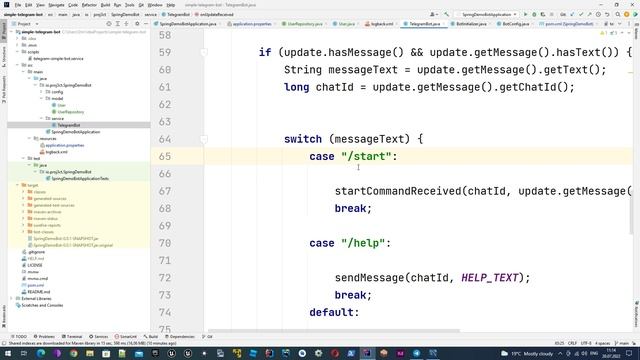Click the rollback undo arrow icon
640x360 pixels.
[607, 14]
